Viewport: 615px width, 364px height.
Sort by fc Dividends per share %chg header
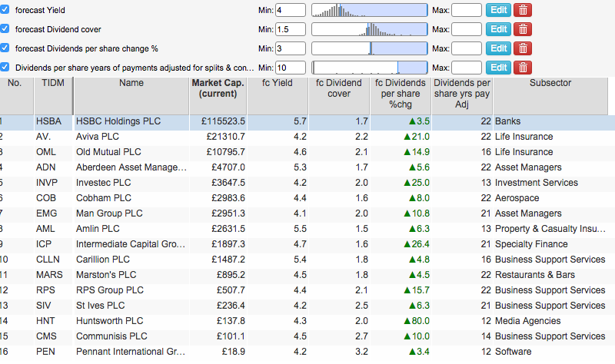click(401, 95)
